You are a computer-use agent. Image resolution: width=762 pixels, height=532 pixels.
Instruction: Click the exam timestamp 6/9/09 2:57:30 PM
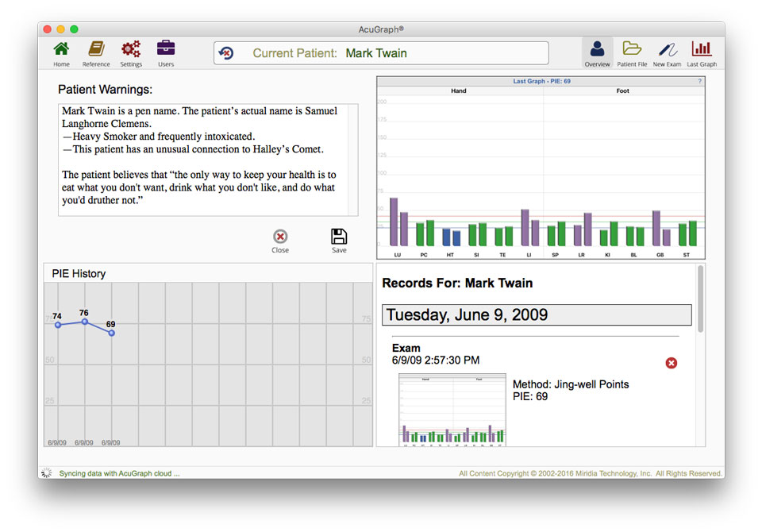[436, 360]
